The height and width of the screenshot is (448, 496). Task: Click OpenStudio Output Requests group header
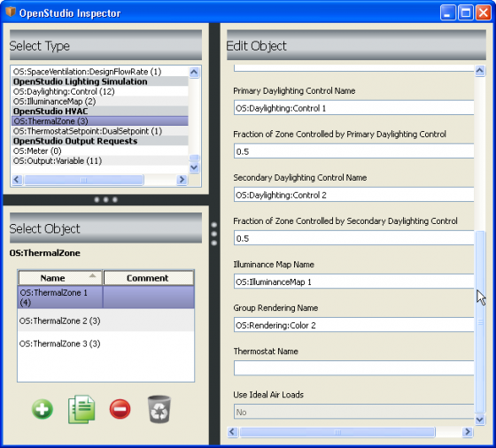tap(99, 141)
